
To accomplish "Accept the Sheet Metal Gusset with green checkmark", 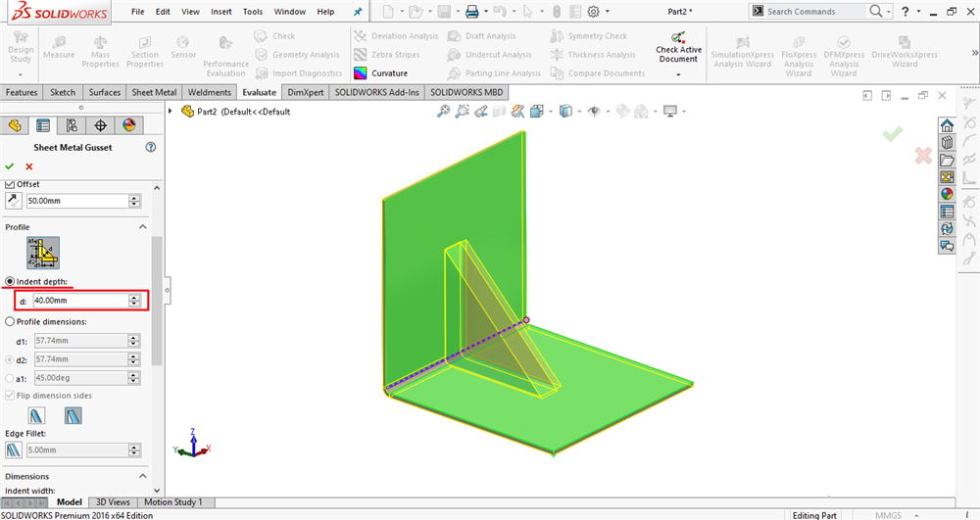I will 10,166.
